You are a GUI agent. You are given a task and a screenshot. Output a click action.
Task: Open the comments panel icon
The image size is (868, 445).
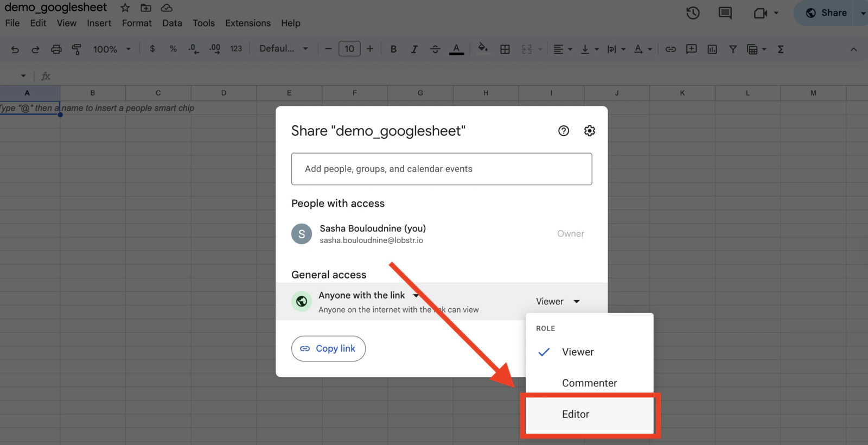(x=725, y=13)
